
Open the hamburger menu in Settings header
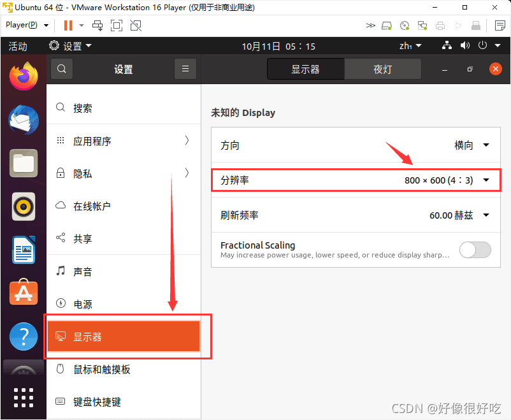[185, 69]
